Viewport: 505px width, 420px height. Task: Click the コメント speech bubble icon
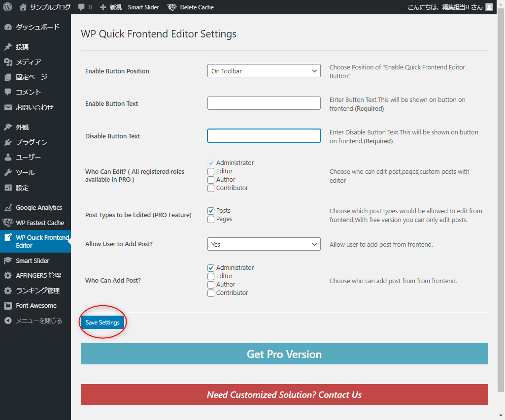[8, 92]
